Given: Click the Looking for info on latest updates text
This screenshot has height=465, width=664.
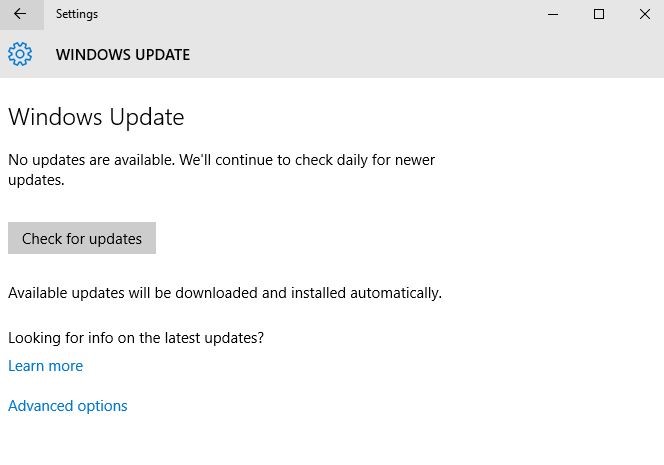Looking at the screenshot, I should 136,338.
